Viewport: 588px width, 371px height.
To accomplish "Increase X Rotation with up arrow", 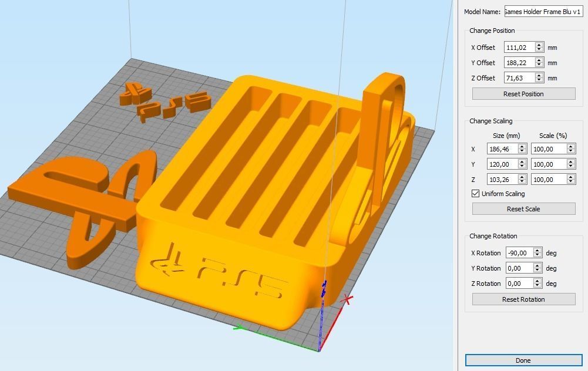I will [x=537, y=250].
